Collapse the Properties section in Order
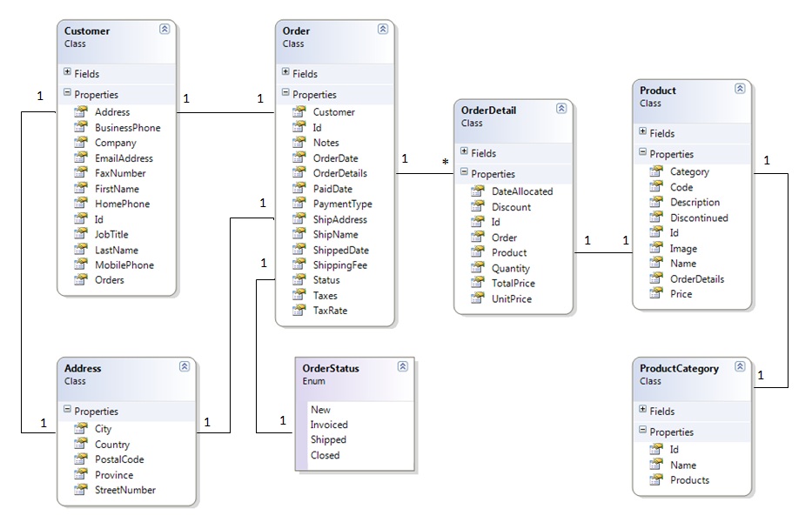The width and height of the screenshot is (812, 529). pyautogui.click(x=286, y=93)
